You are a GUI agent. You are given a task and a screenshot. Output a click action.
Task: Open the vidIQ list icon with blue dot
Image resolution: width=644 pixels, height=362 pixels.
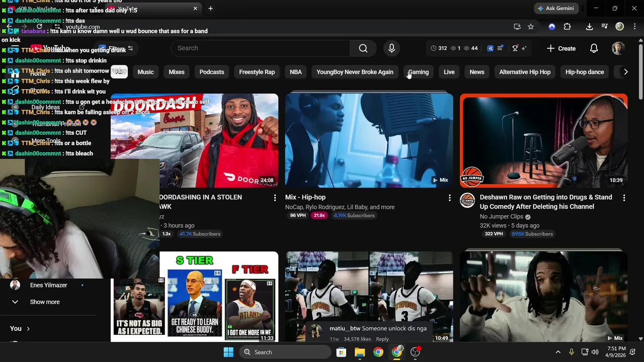click(x=500, y=48)
